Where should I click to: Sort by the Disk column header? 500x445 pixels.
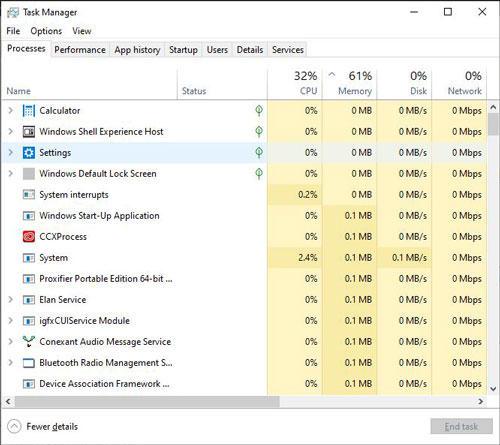pos(404,84)
